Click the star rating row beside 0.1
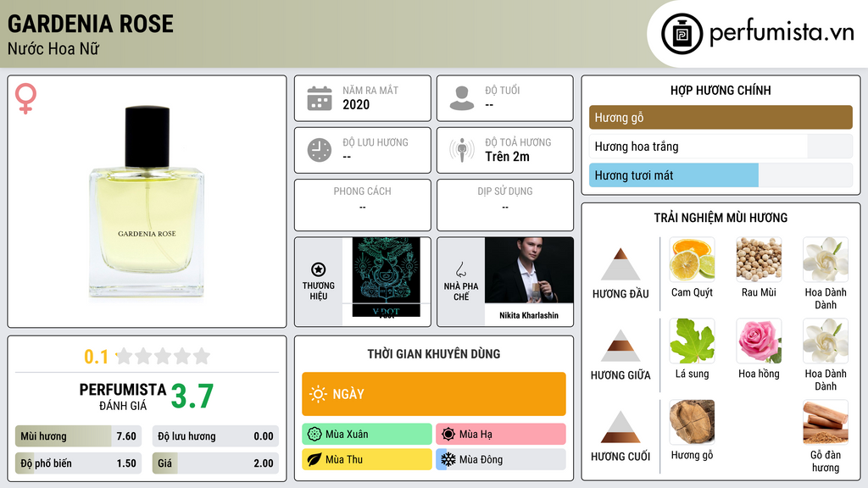Screen dimensions: 868x488 tap(163, 356)
